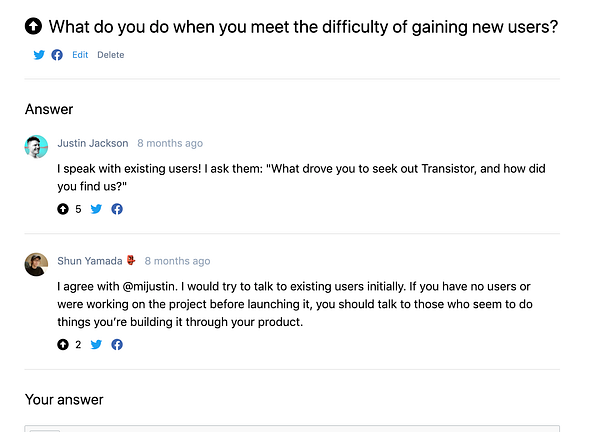Click the Edit link under the question
This screenshot has height=432, width=600.
click(x=80, y=55)
